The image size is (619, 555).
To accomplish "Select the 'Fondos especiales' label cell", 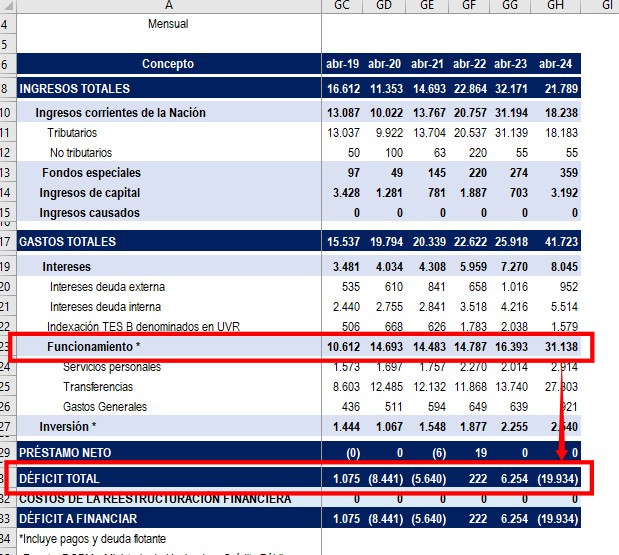I will coord(169,172).
